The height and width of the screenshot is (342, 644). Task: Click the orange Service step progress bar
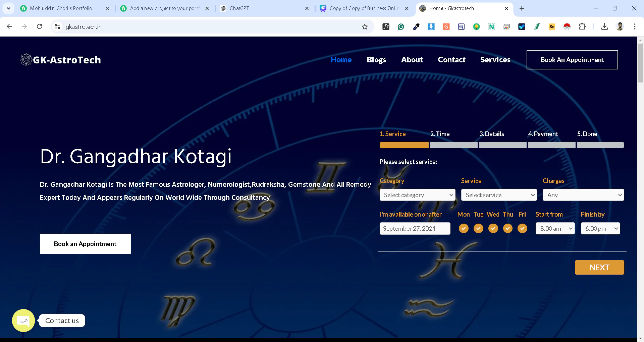(404, 145)
